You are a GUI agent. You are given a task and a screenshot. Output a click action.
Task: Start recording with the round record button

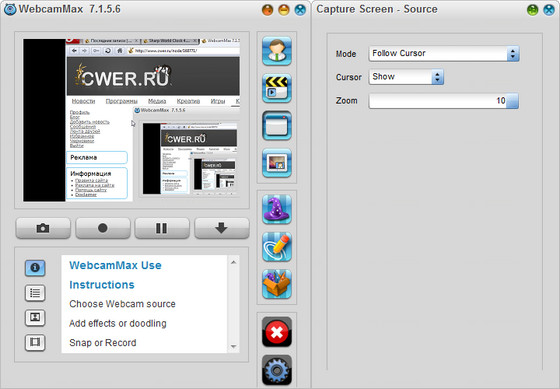coord(102,228)
